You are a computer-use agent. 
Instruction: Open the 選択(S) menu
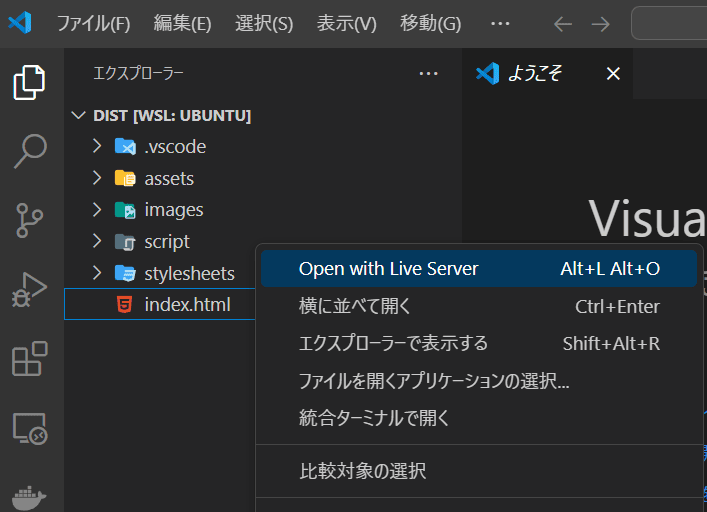[x=264, y=23]
